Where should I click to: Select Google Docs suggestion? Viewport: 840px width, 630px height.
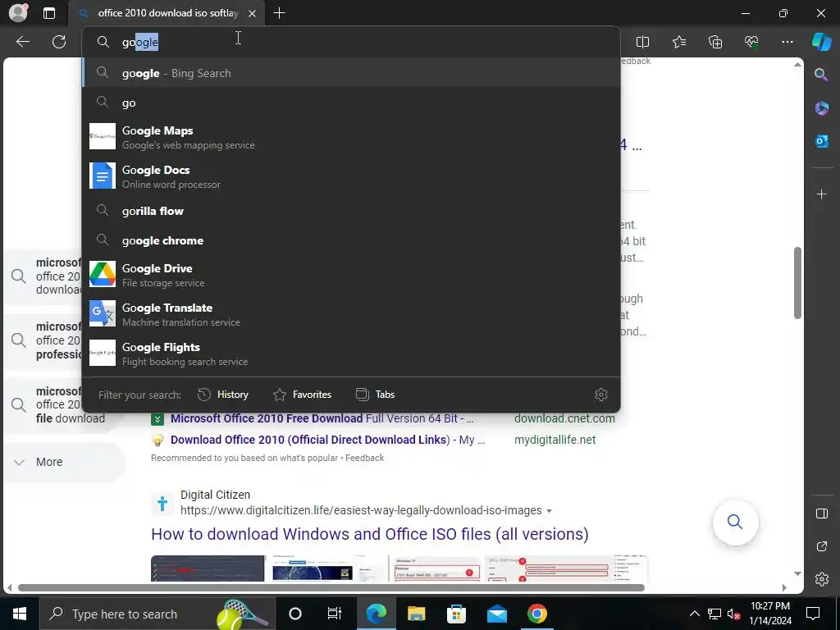click(351, 176)
